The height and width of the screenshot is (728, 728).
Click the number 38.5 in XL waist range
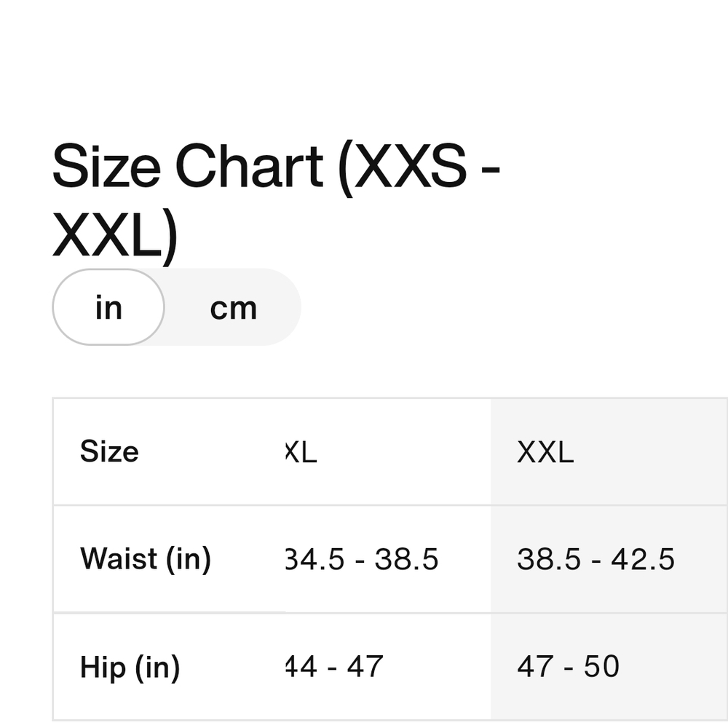(x=407, y=559)
